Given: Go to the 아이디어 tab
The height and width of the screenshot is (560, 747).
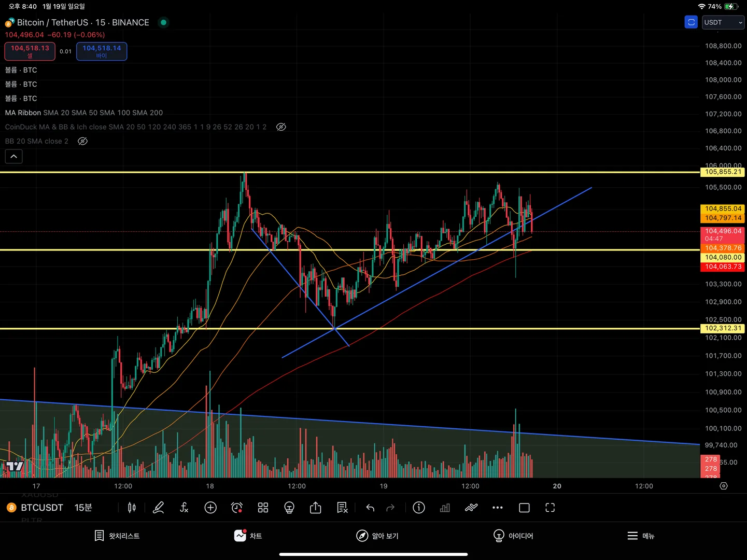Looking at the screenshot, I should 513,536.
